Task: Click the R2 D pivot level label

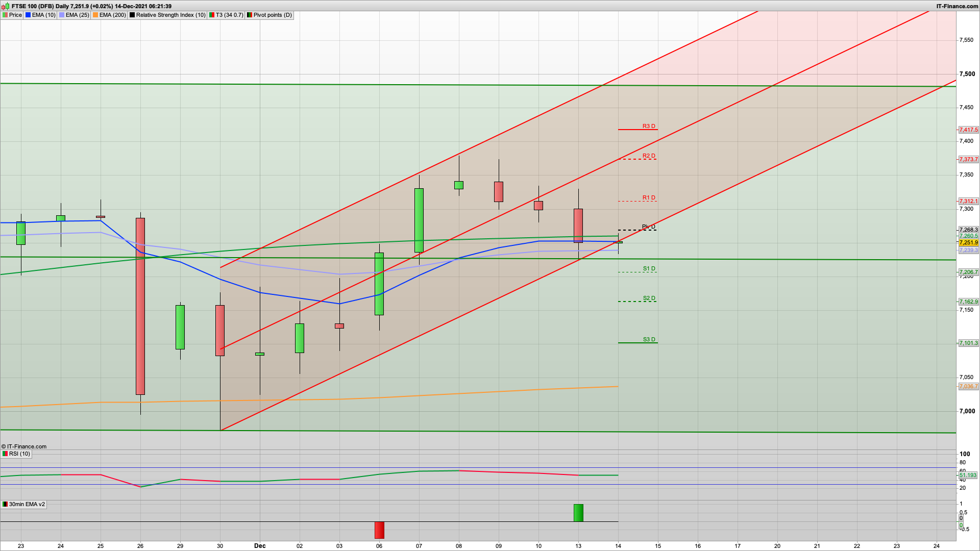Action: tap(649, 156)
